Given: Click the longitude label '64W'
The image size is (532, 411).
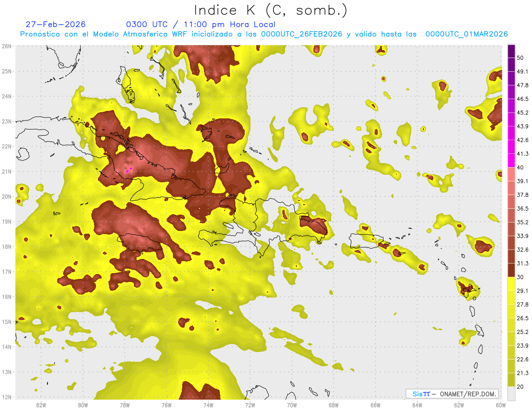Looking at the screenshot, I should (x=417, y=405).
